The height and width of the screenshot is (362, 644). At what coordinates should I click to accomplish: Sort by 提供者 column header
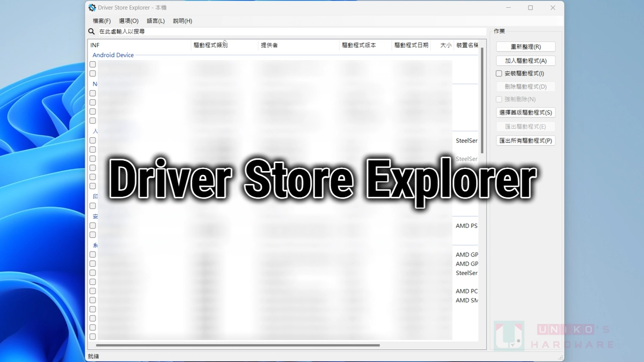299,46
